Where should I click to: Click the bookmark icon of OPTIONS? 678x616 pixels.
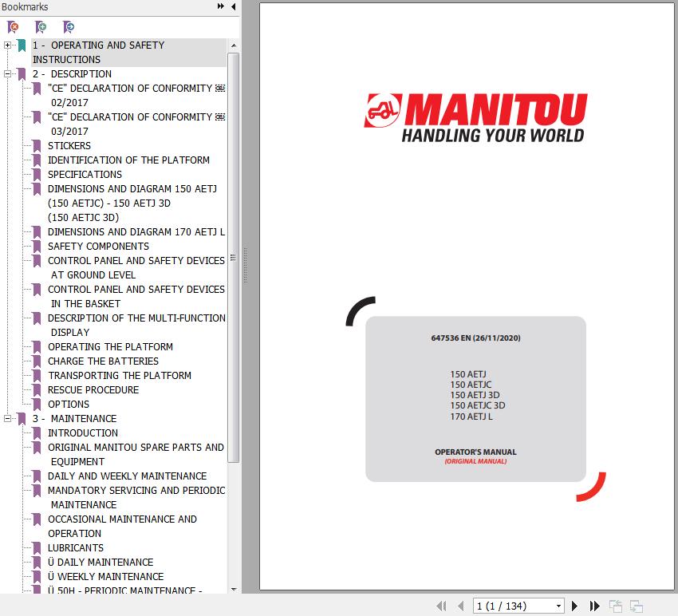point(37,405)
